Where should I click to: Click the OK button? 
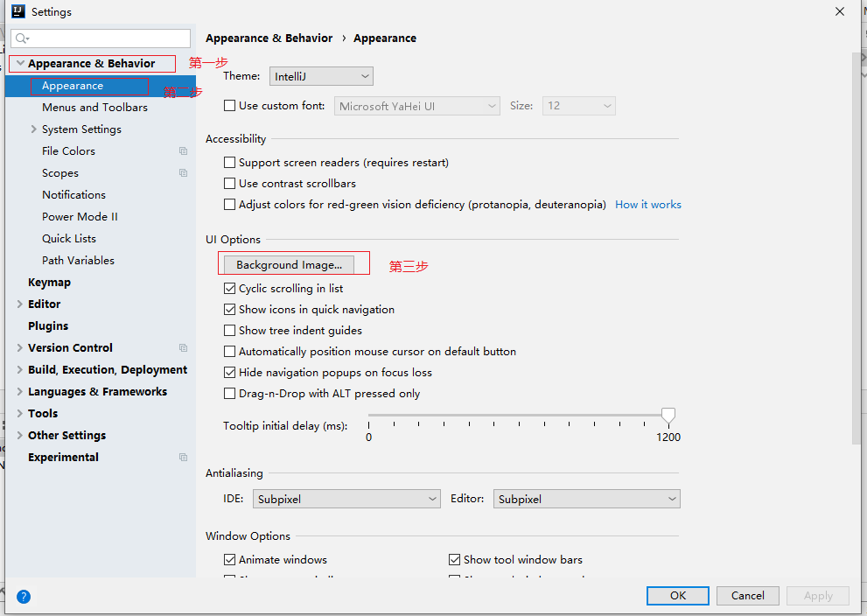coord(678,596)
